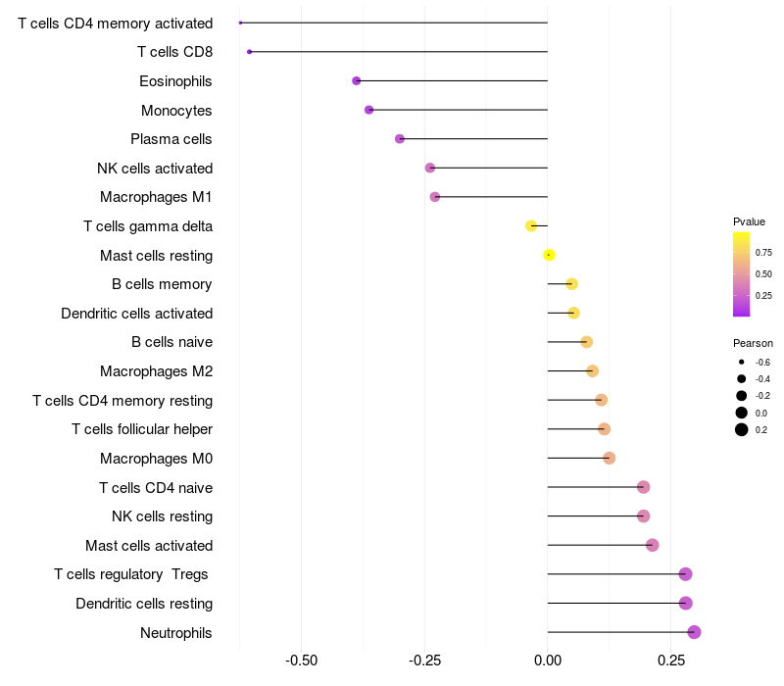The width and height of the screenshot is (784, 686).
Task: Click the "NK cells activated" axis label
Action: click(x=155, y=169)
